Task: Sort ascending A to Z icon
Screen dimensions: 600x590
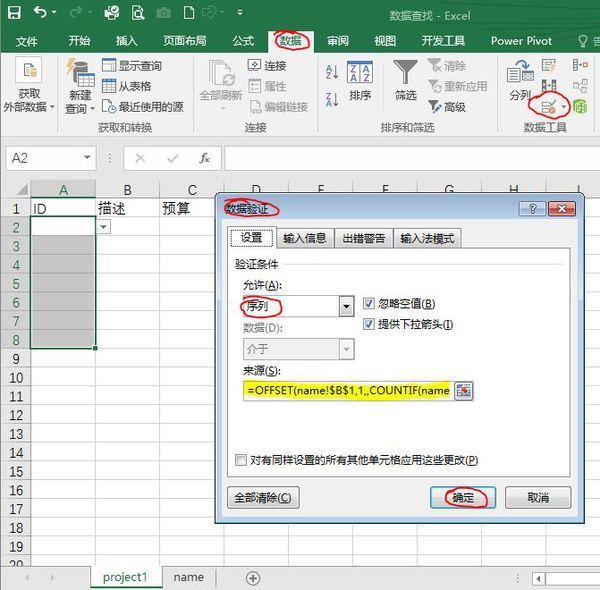Action: [x=332, y=72]
